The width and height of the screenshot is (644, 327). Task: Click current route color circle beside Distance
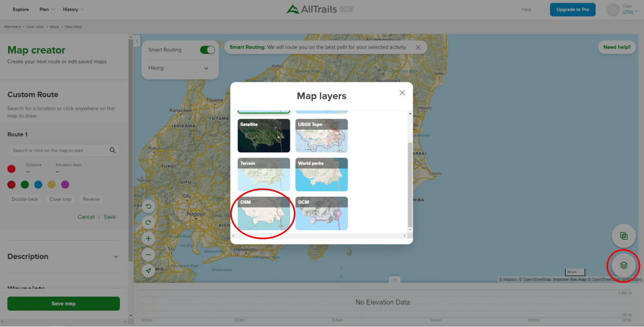(11, 169)
